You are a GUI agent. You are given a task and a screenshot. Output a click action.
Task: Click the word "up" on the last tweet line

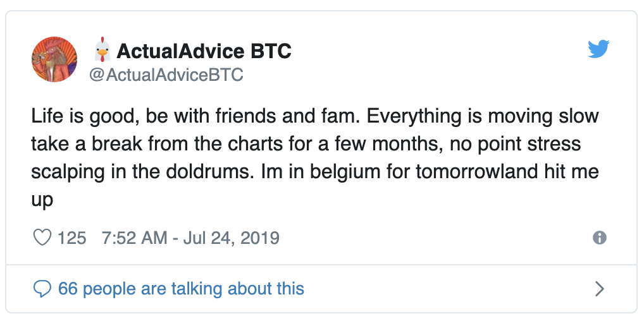pyautogui.click(x=42, y=201)
